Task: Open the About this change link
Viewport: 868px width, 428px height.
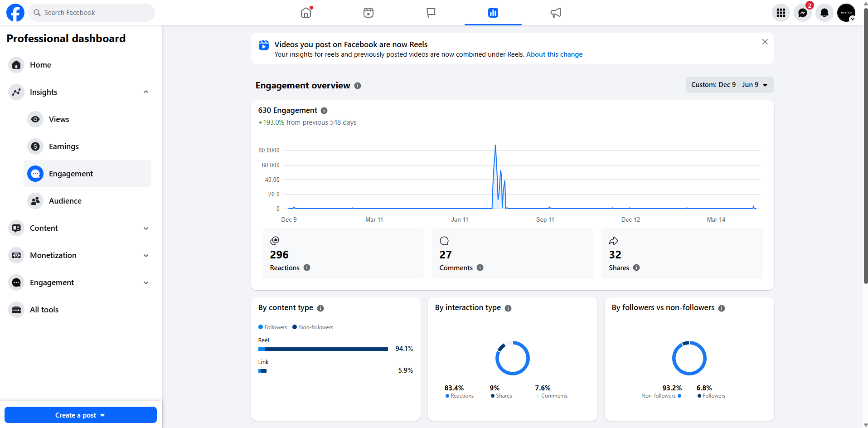Action: (x=554, y=54)
